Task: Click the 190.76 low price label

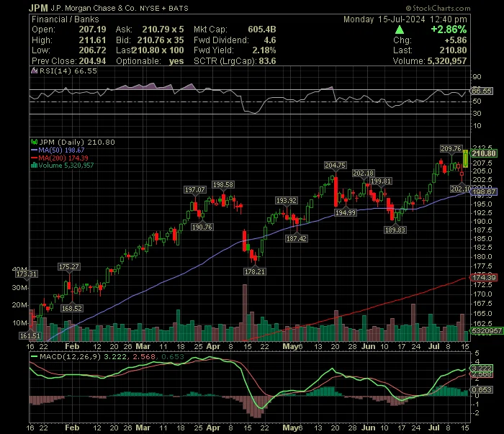Action: click(202, 227)
